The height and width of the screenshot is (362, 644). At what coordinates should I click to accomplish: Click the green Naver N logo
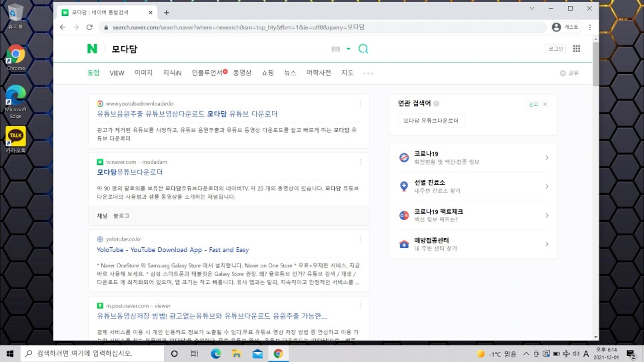[92, 49]
